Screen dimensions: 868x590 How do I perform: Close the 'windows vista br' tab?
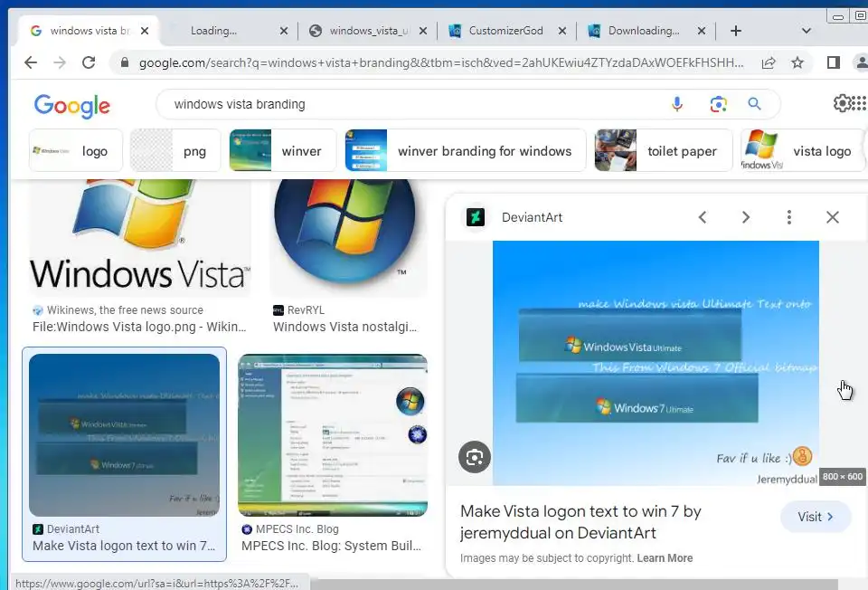coord(145,31)
